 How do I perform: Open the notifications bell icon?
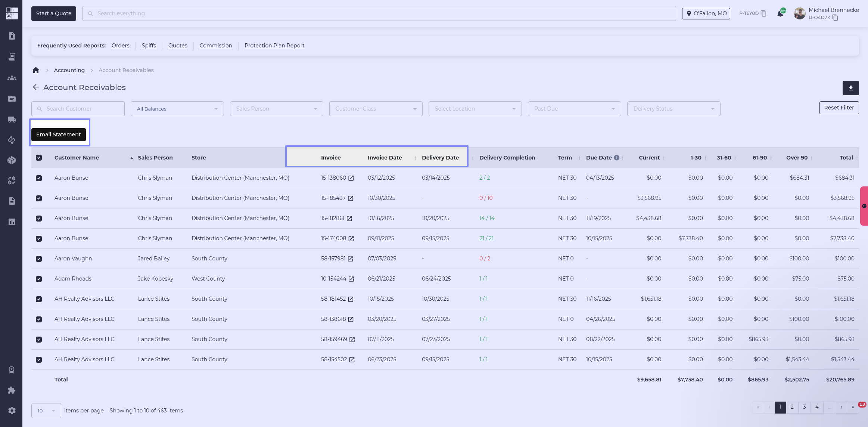tap(780, 14)
